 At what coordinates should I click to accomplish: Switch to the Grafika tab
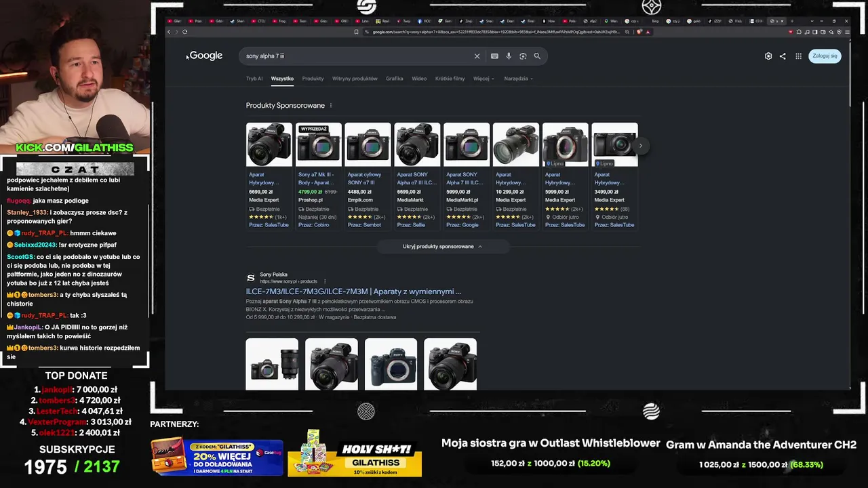click(x=395, y=79)
